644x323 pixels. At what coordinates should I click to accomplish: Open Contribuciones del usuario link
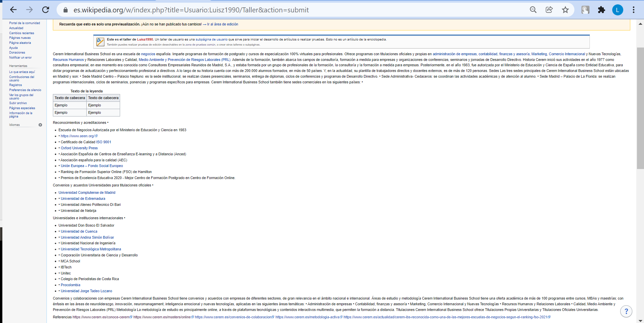click(21, 78)
